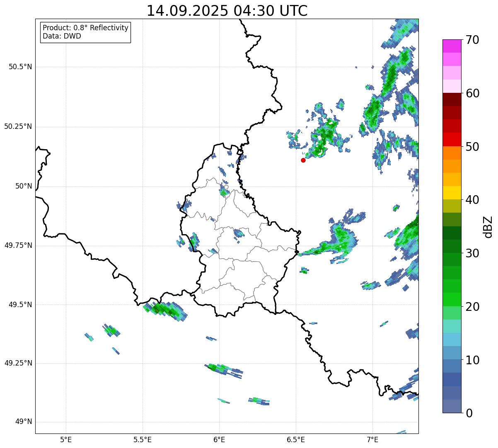Click the 6.5°E longitude tick label
Image resolution: width=498 pixels, height=448 pixels.
296,439
